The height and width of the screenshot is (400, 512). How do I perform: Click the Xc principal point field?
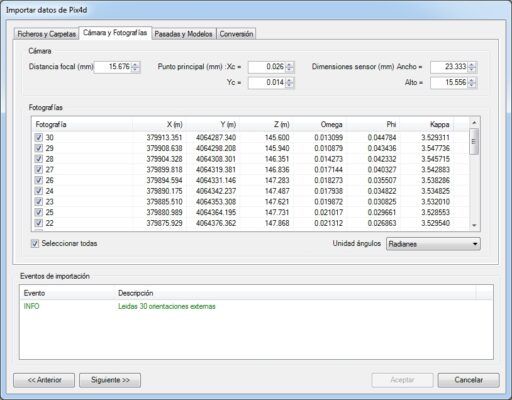click(x=267, y=67)
